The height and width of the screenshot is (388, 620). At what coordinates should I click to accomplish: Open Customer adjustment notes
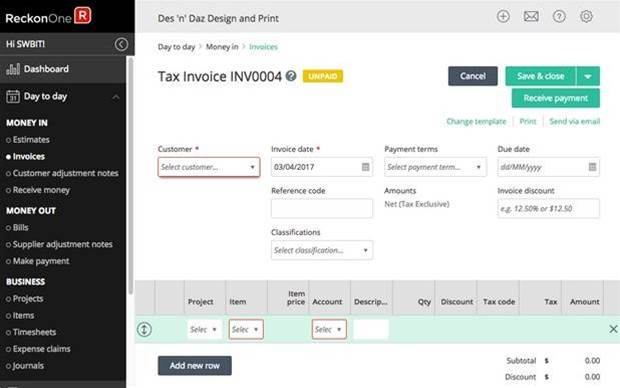[x=65, y=173]
